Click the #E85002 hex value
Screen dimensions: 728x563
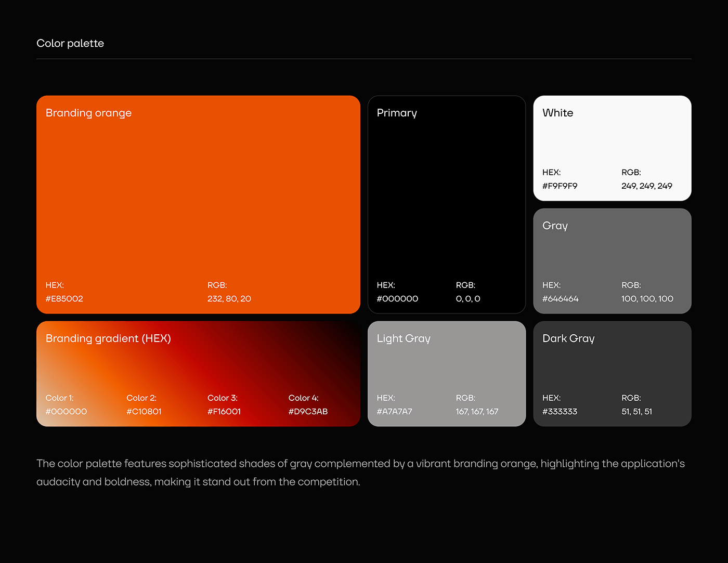(64, 299)
